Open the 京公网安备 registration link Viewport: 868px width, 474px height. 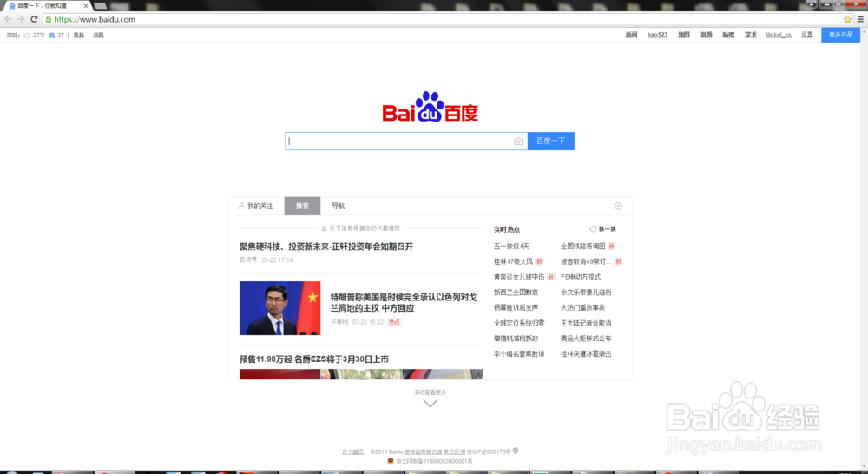click(x=434, y=461)
